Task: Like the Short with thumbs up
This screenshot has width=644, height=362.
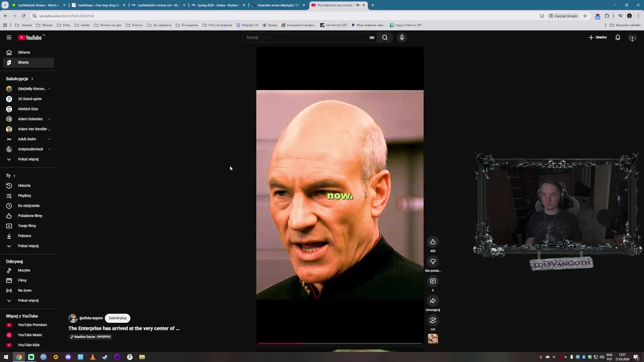Action: tap(433, 242)
